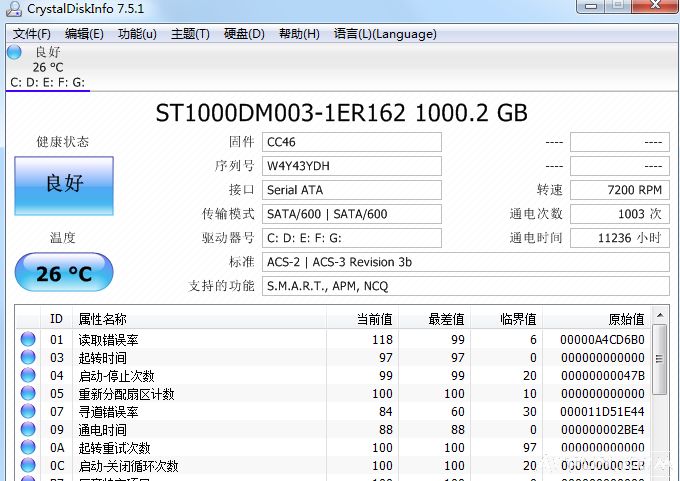Screen dimensions: 680x481
Task: Click the 26 °C temperature button
Action: tap(64, 273)
